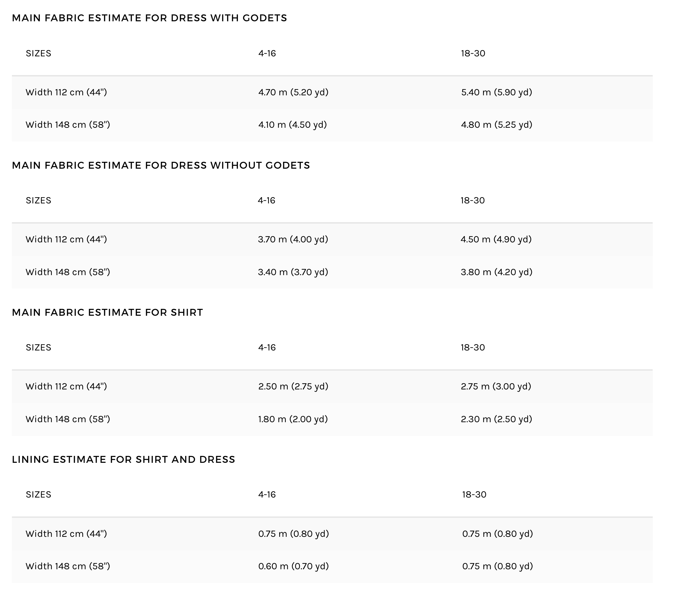Screen dimensions: 700x602
Task: Click the "Dress without Godets" section heading
Action: click(161, 165)
